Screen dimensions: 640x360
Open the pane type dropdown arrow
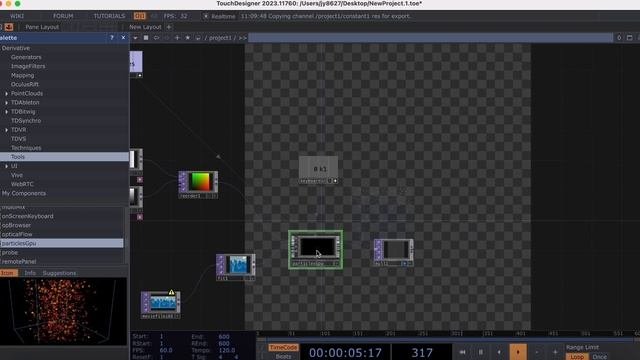pyautogui.click(x=135, y=38)
